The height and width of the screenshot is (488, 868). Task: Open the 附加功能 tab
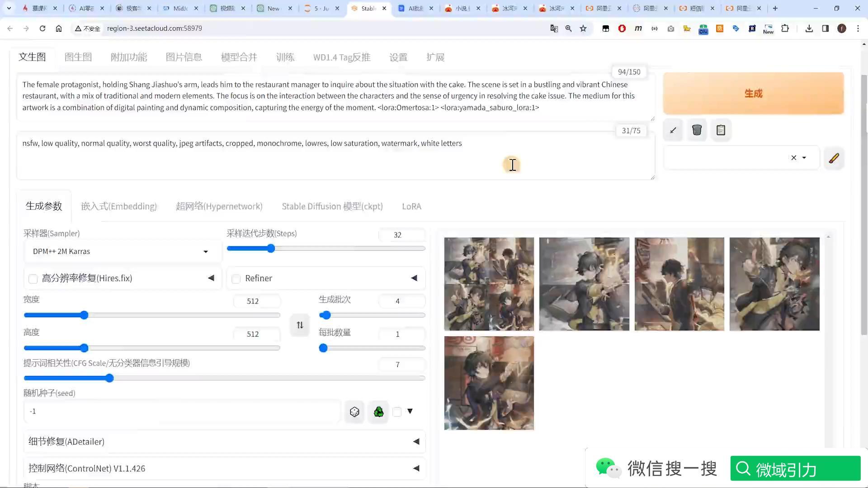pyautogui.click(x=129, y=57)
